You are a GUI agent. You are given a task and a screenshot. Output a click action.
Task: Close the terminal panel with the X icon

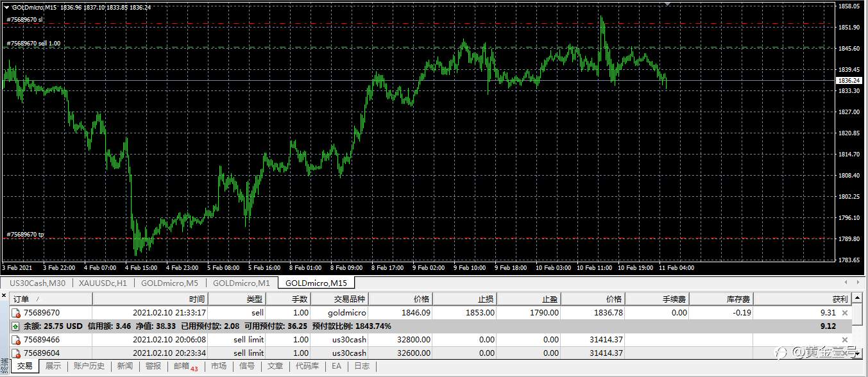pyautogui.click(x=5, y=297)
